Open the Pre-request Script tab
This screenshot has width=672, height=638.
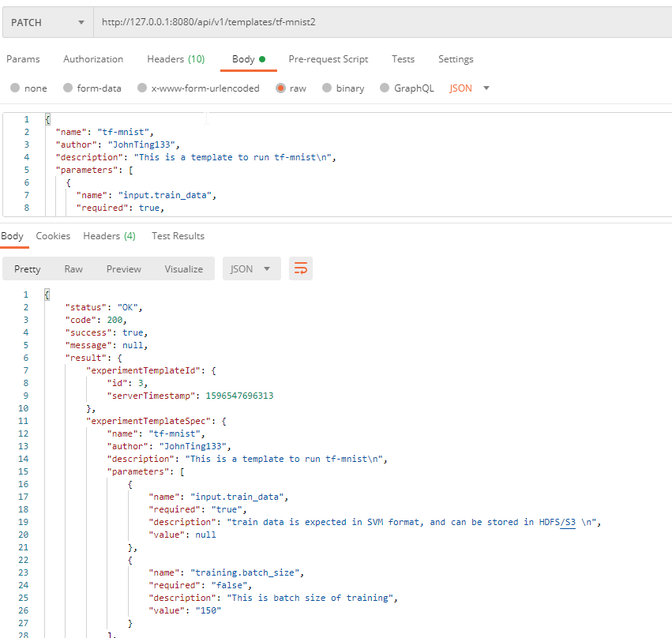tap(328, 59)
